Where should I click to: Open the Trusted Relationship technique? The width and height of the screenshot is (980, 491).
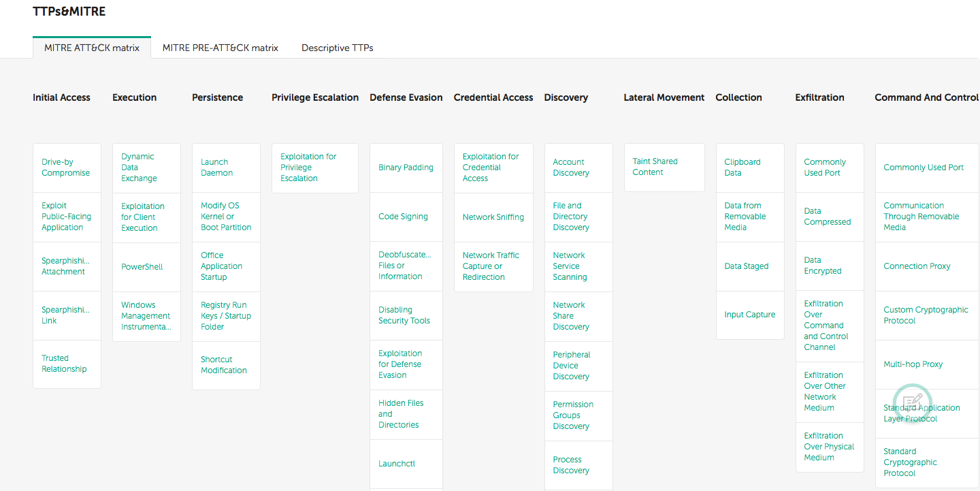[64, 364]
